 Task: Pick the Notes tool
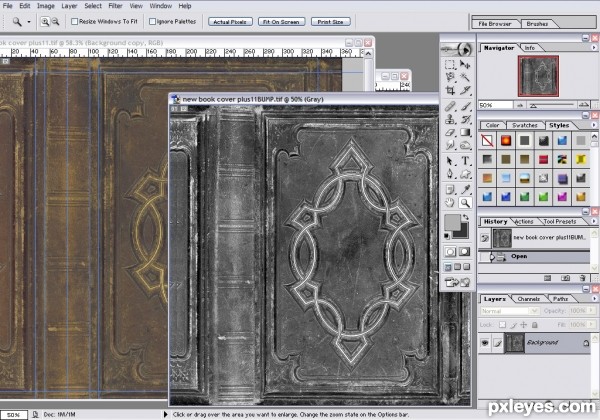[450, 189]
